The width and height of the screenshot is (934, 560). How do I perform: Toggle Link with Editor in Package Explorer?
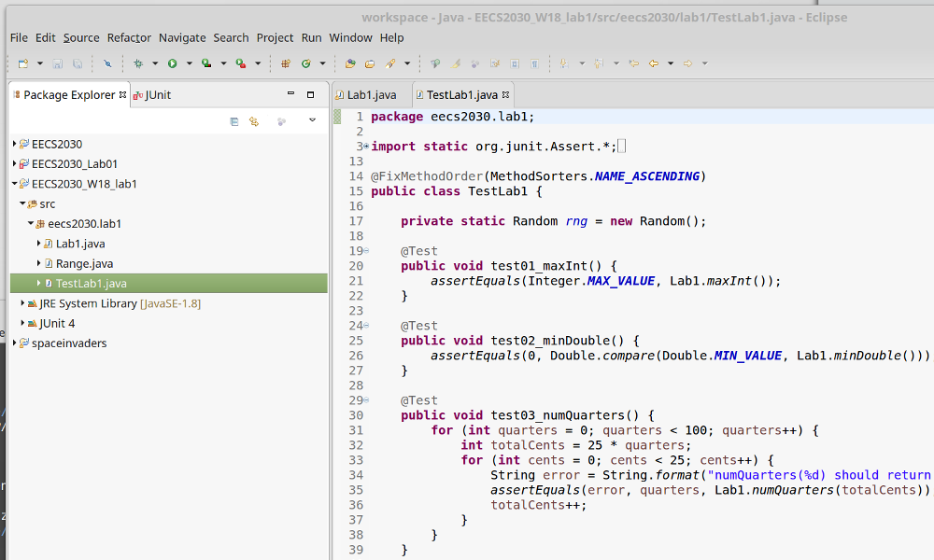point(253,121)
